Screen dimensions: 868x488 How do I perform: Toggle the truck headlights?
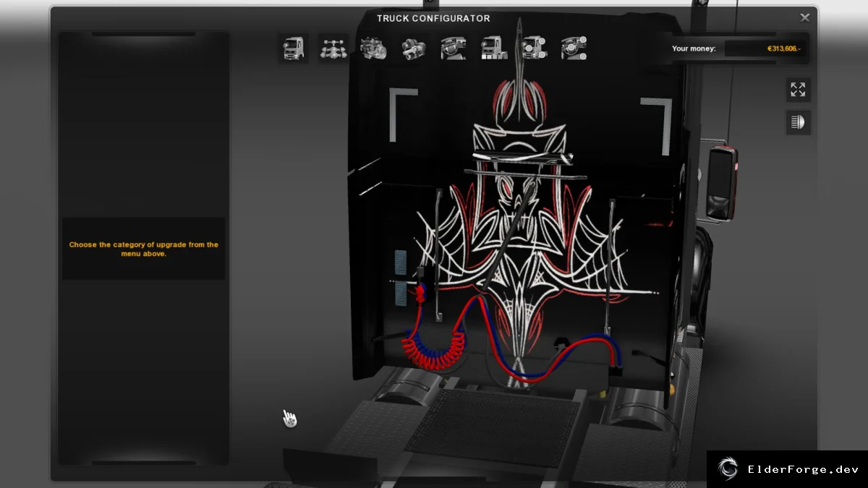pyautogui.click(x=798, y=122)
